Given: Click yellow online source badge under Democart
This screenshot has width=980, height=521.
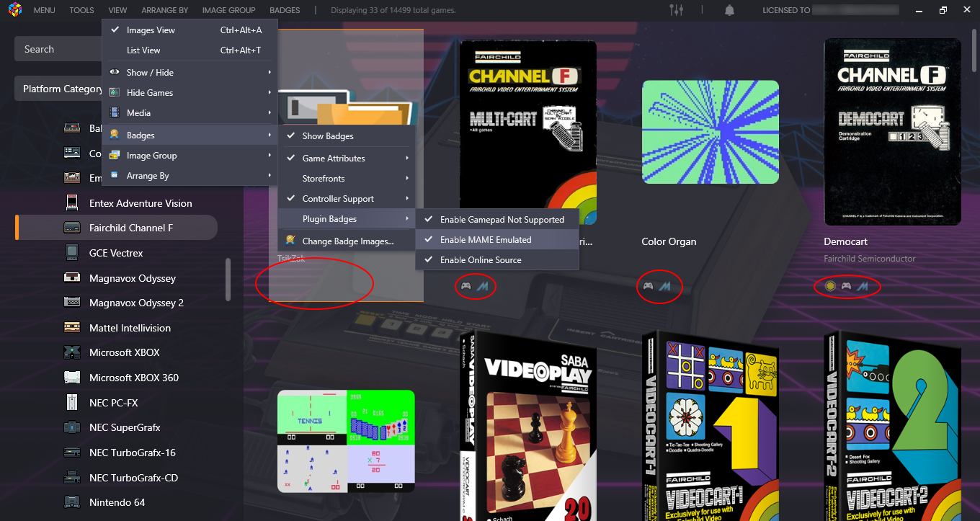Looking at the screenshot, I should [x=830, y=287].
